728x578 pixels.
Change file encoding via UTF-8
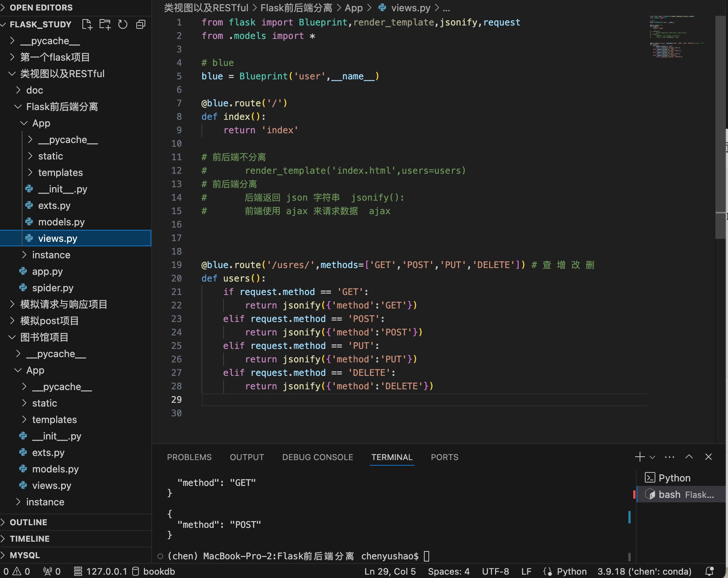[495, 571]
